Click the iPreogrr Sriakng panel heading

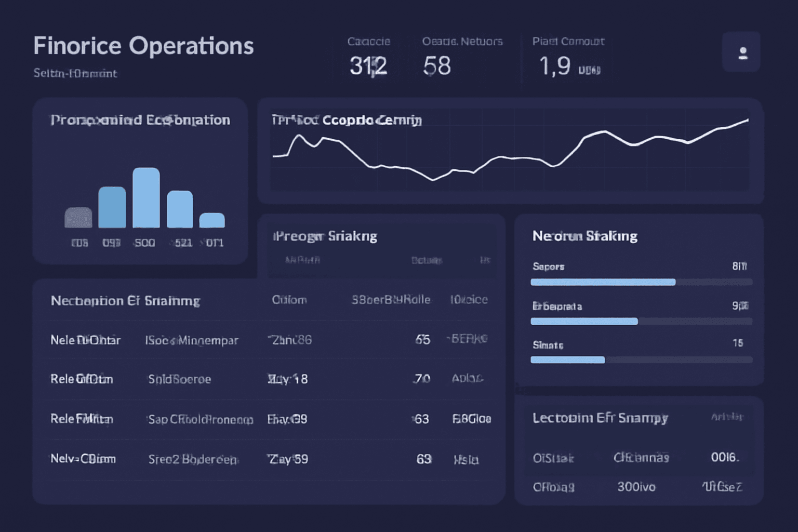(x=325, y=236)
